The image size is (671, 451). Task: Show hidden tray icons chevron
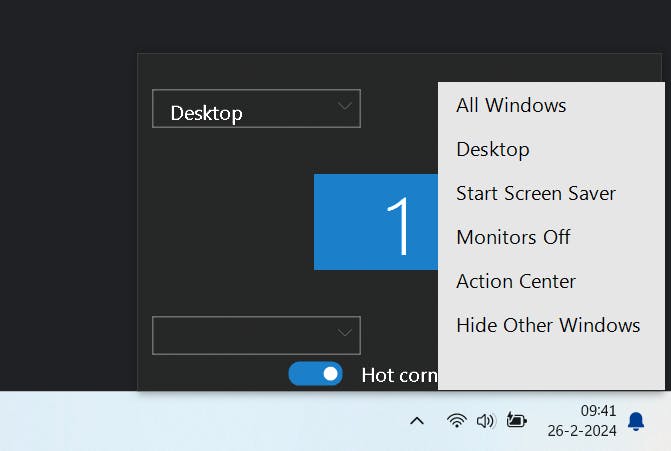[x=417, y=421]
